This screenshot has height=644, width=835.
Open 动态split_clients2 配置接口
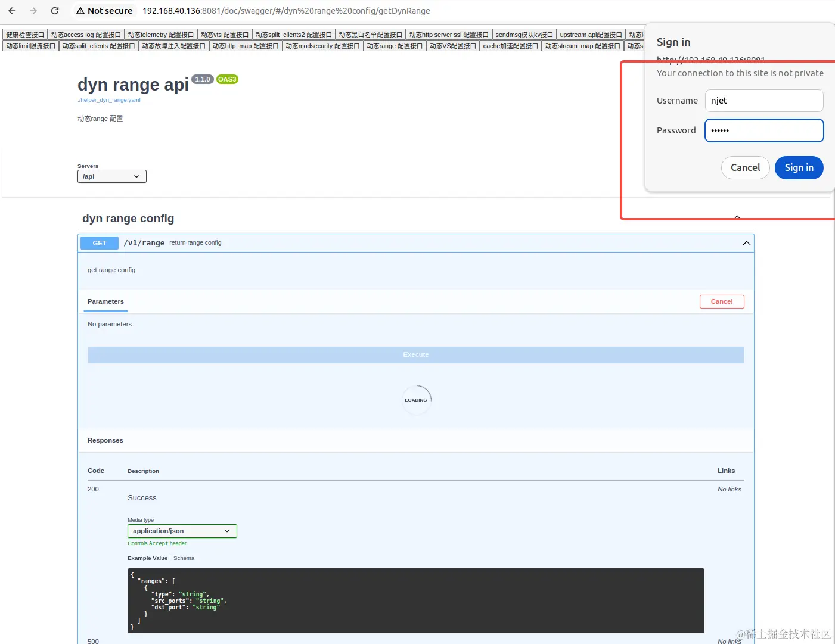point(294,35)
